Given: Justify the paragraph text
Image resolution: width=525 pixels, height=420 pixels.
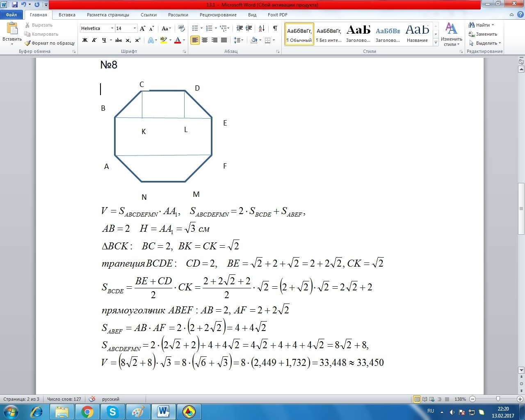Looking at the screenshot, I should pyautogui.click(x=224, y=40).
